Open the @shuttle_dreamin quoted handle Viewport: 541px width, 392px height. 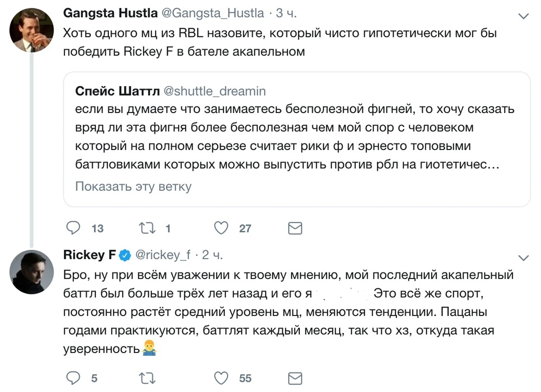(x=215, y=91)
